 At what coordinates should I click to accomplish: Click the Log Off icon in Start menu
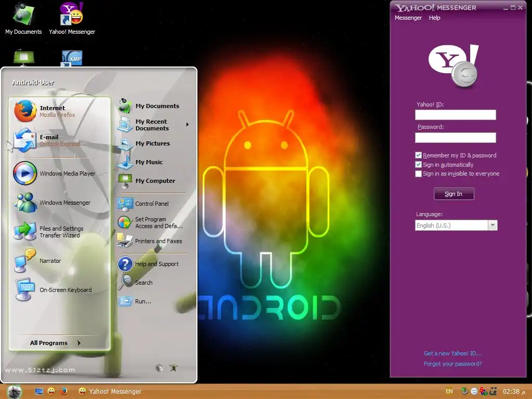point(159,368)
